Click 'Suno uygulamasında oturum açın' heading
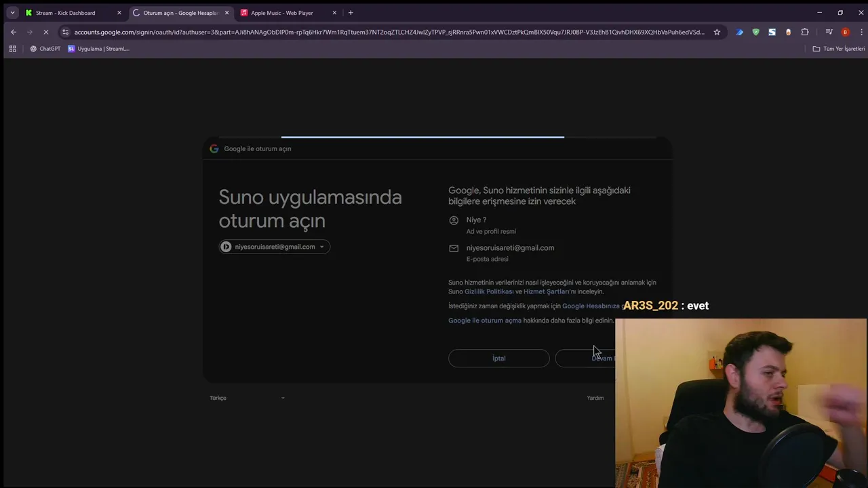868x488 pixels. click(311, 209)
